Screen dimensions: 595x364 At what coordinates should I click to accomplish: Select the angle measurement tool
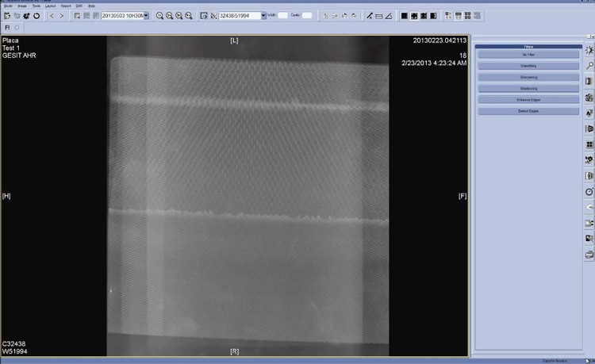[x=389, y=16]
